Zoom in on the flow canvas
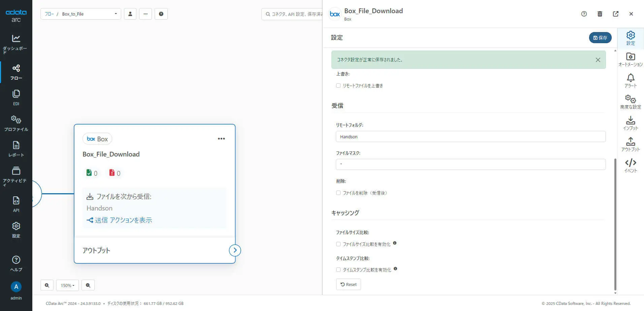 [x=47, y=285]
